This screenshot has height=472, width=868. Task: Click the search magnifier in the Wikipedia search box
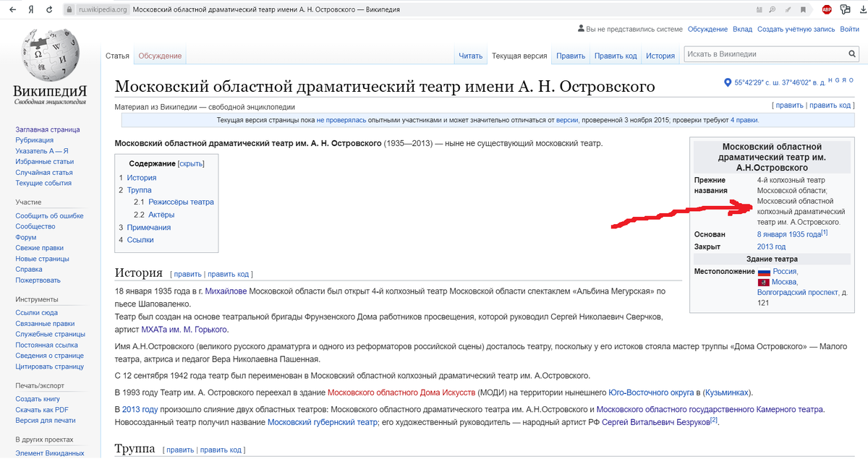click(x=851, y=53)
